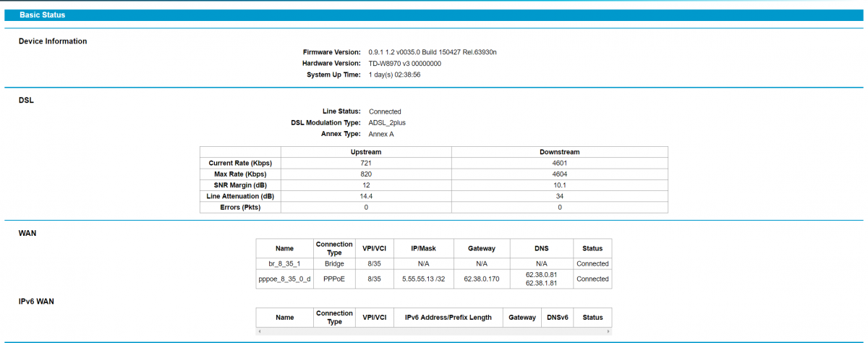The width and height of the screenshot is (868, 343).
Task: Click the Upstream column header
Action: 365,152
